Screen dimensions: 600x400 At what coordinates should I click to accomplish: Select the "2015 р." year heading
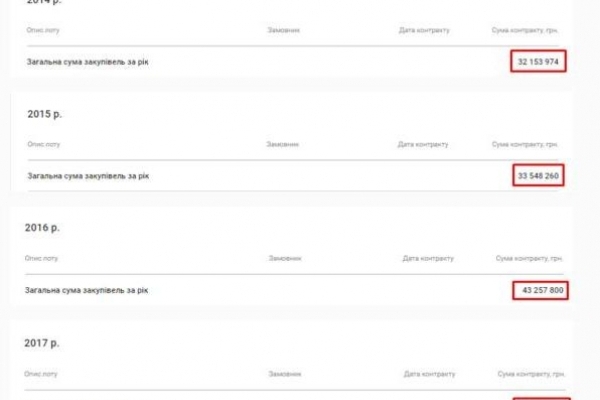(x=43, y=113)
